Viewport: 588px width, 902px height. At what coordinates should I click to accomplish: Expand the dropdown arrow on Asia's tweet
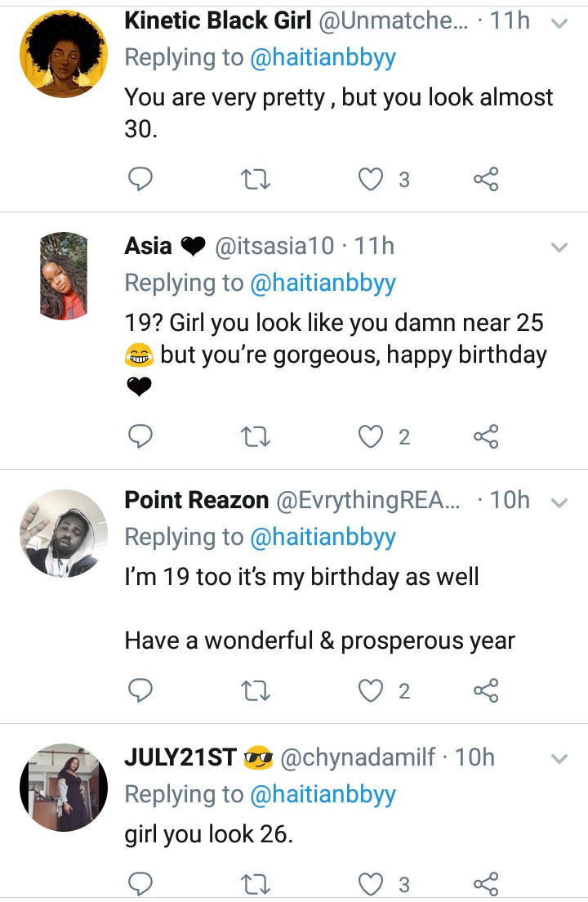point(559,247)
